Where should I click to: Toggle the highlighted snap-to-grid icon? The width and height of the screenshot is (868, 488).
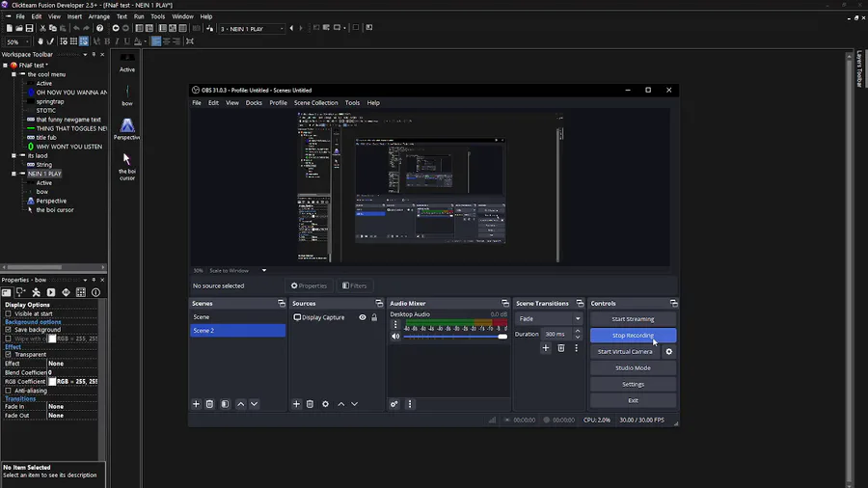pos(84,41)
